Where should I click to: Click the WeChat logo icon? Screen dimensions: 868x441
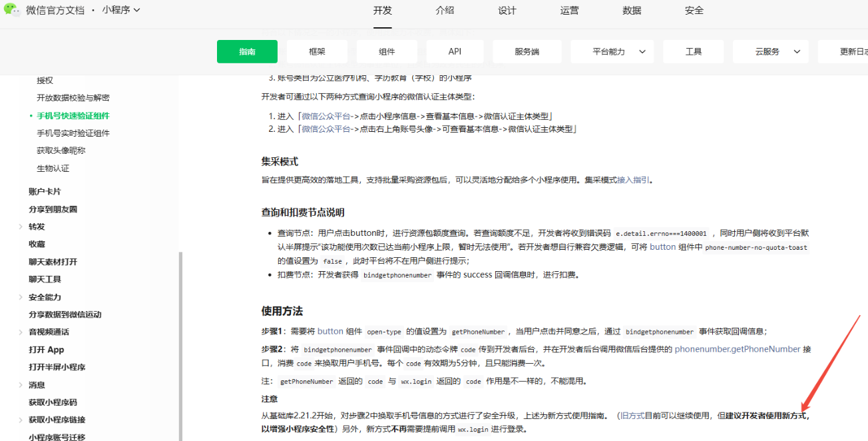[x=13, y=9]
